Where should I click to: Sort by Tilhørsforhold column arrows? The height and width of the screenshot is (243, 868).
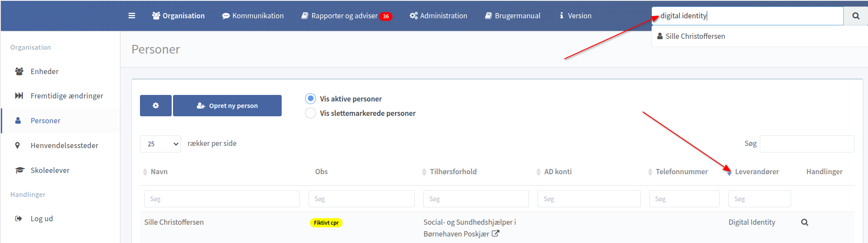tap(424, 172)
